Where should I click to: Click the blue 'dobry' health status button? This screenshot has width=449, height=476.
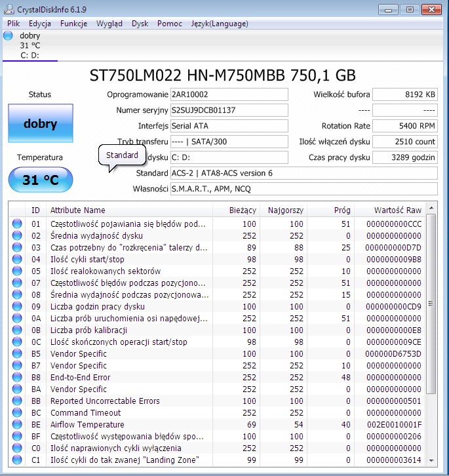coord(41,123)
